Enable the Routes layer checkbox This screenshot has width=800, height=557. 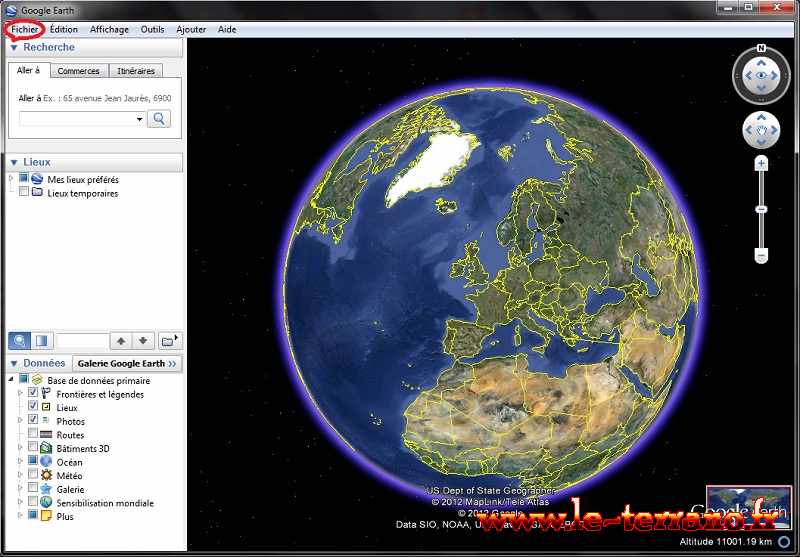pyautogui.click(x=33, y=433)
